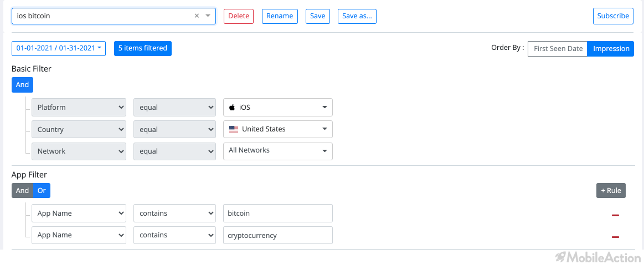Click Save as... button
644x264 pixels.
click(x=357, y=16)
